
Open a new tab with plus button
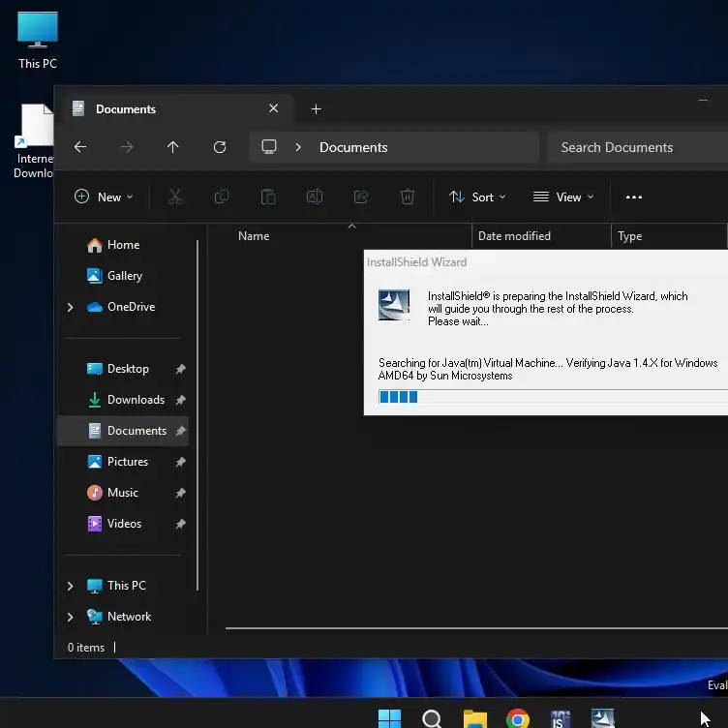[317, 109]
